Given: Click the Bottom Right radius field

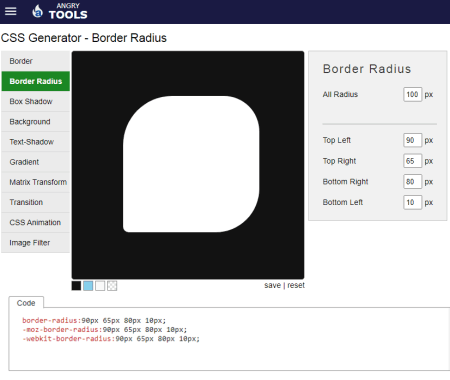Looking at the screenshot, I should 412,182.
